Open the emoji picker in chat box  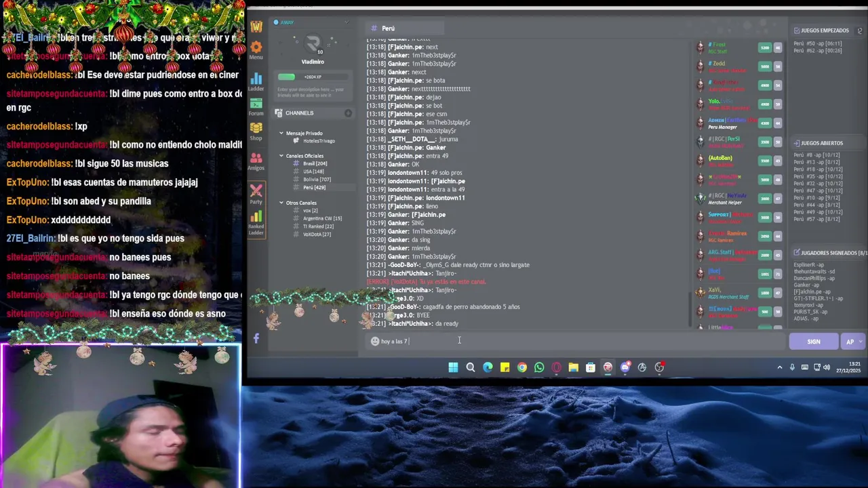[x=374, y=341]
